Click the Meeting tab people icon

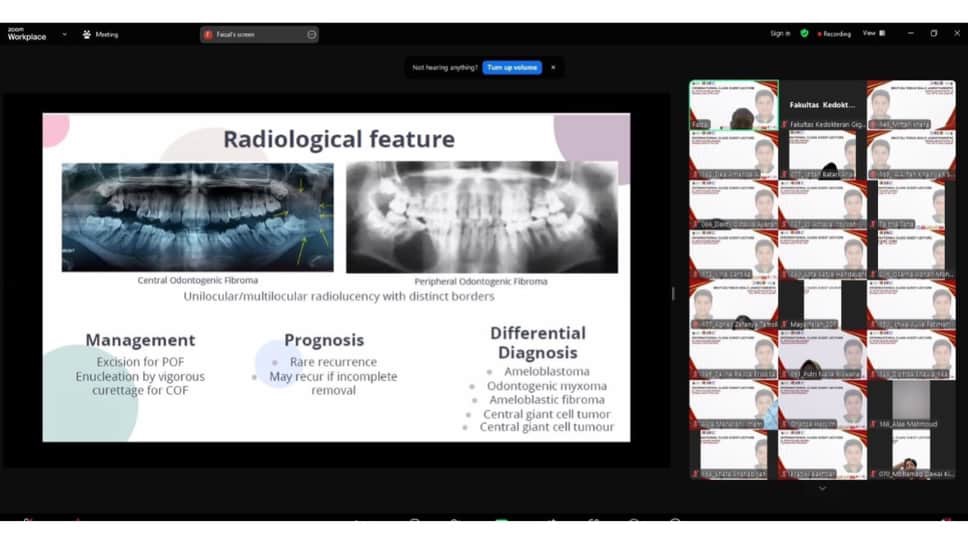87,34
